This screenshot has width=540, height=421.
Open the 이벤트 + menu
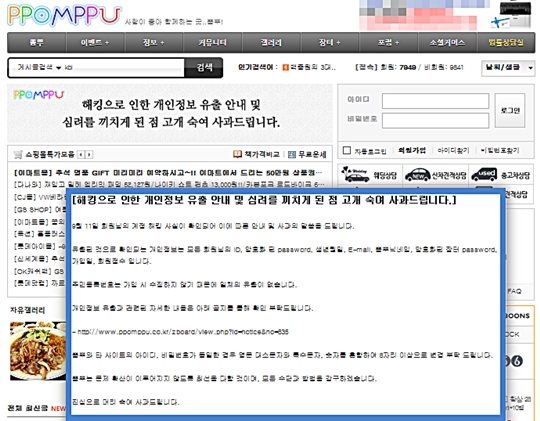[95, 42]
